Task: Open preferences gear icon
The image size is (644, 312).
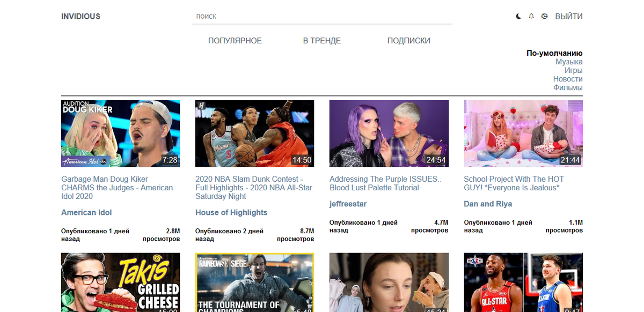Action: tap(544, 17)
